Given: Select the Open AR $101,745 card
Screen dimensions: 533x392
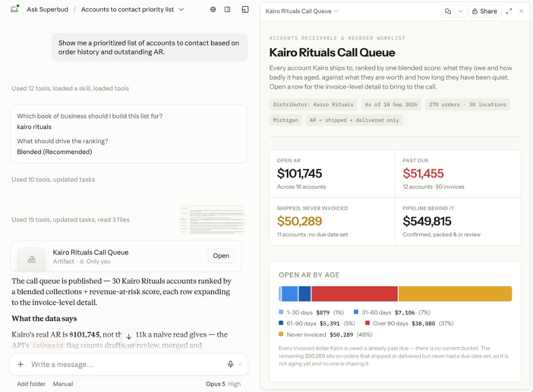Looking at the screenshot, I should click(x=333, y=174).
